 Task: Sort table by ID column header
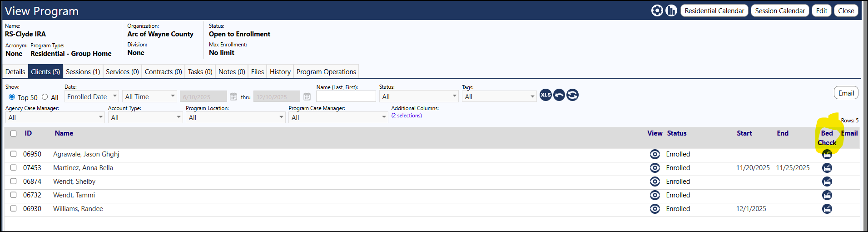tap(28, 133)
